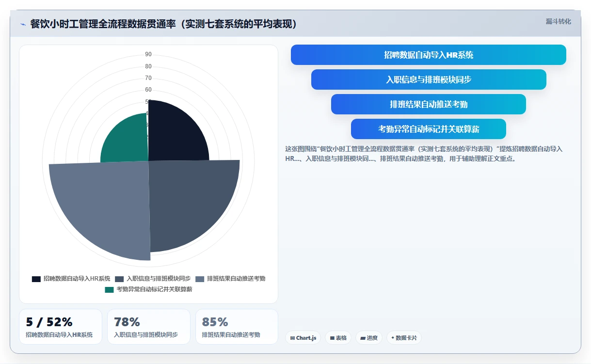Image resolution: width=591 pixels, height=364 pixels.
Task: Click the axis label 80
Action: 148,66
